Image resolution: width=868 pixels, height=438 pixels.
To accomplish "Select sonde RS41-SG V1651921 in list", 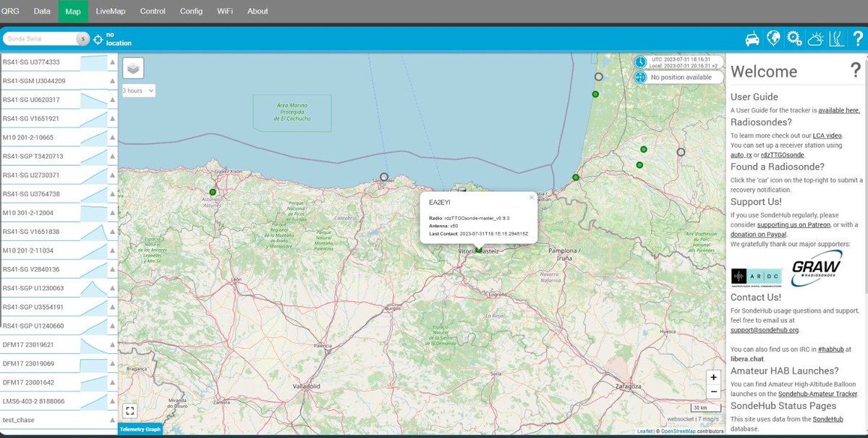I will coord(59,119).
